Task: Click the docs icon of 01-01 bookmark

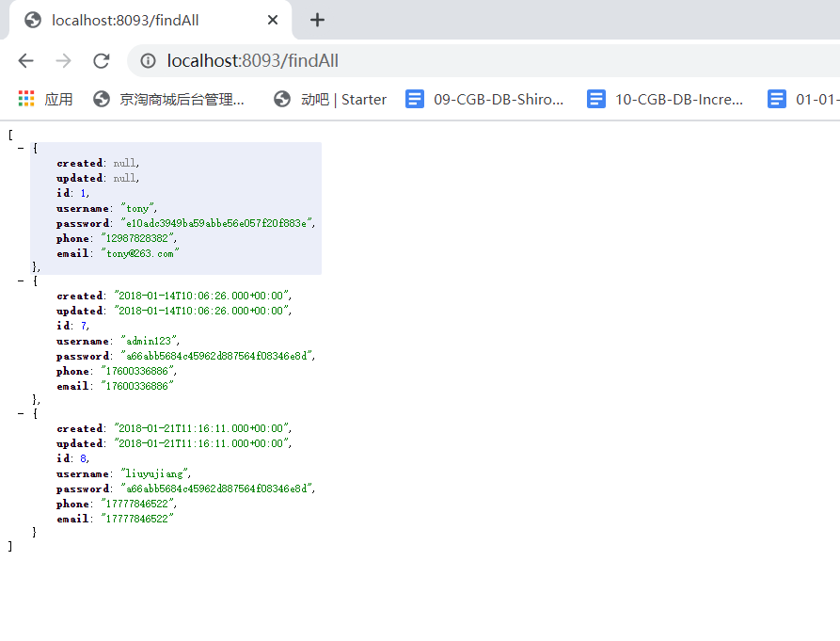Action: [x=777, y=99]
